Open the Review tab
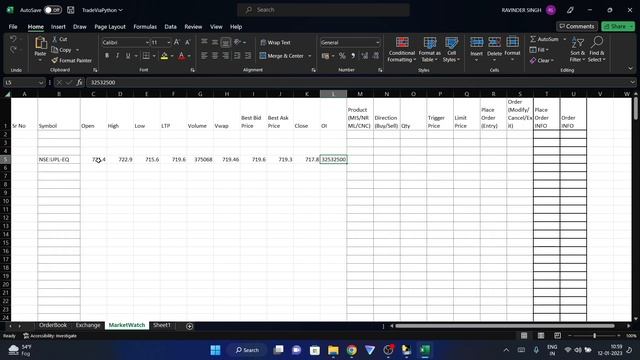The width and height of the screenshot is (640, 360). click(193, 27)
